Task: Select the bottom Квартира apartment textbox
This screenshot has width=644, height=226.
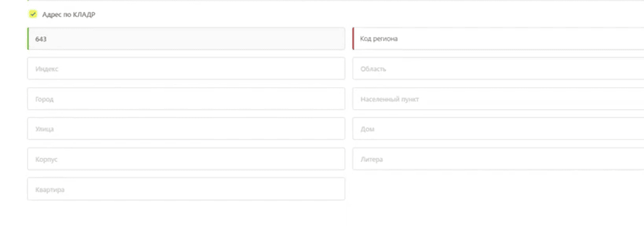Action: [186, 189]
